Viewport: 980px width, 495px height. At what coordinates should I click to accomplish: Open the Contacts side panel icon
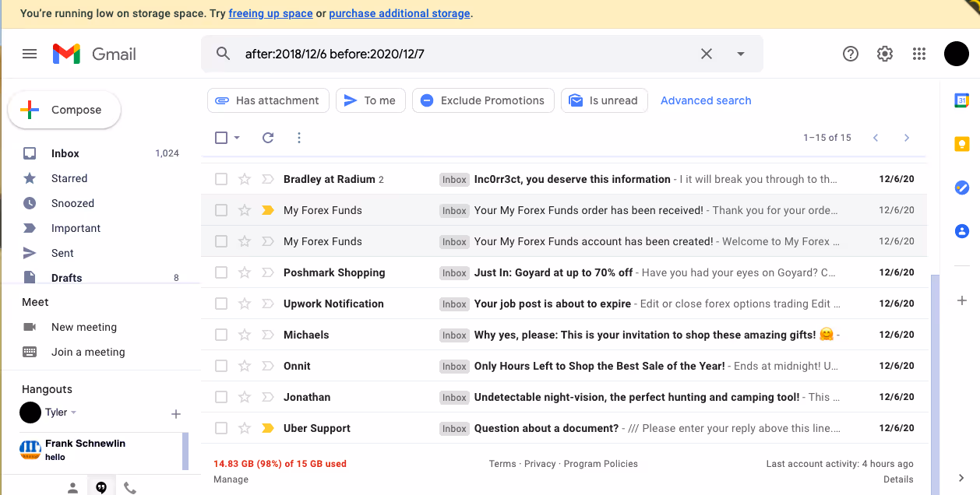(962, 231)
